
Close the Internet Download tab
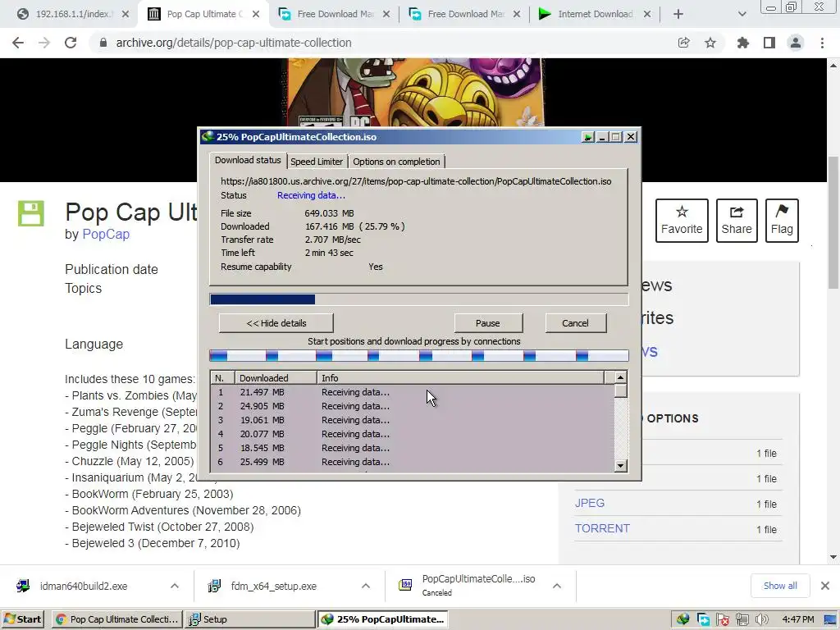tap(647, 14)
